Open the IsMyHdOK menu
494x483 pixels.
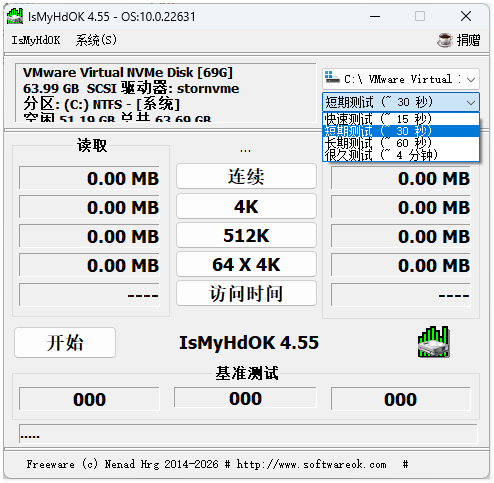point(36,40)
